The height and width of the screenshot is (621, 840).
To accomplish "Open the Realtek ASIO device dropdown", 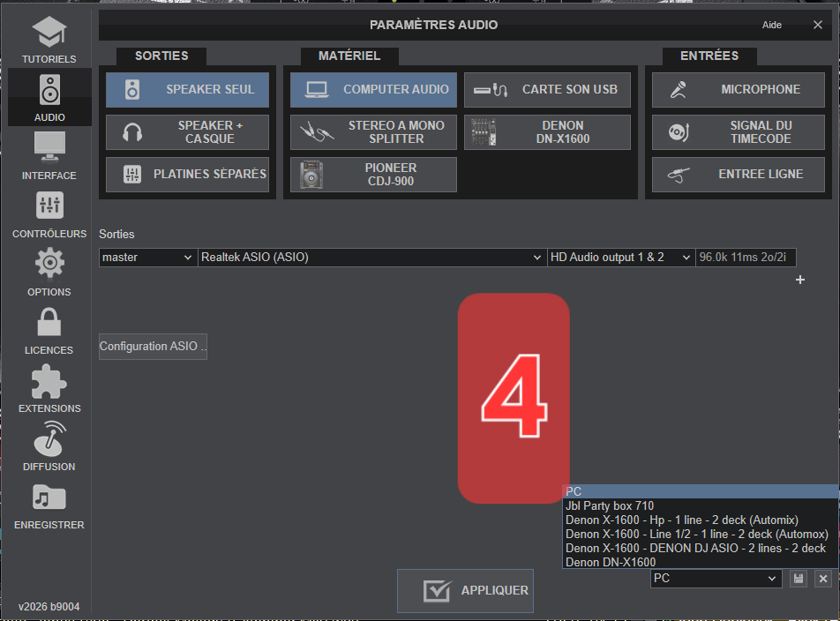I will click(x=371, y=258).
